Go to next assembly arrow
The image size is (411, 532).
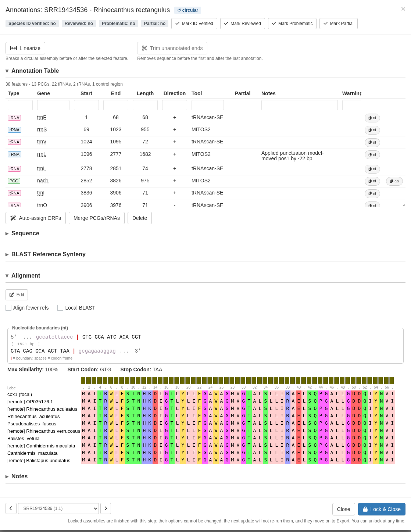[x=106, y=508]
